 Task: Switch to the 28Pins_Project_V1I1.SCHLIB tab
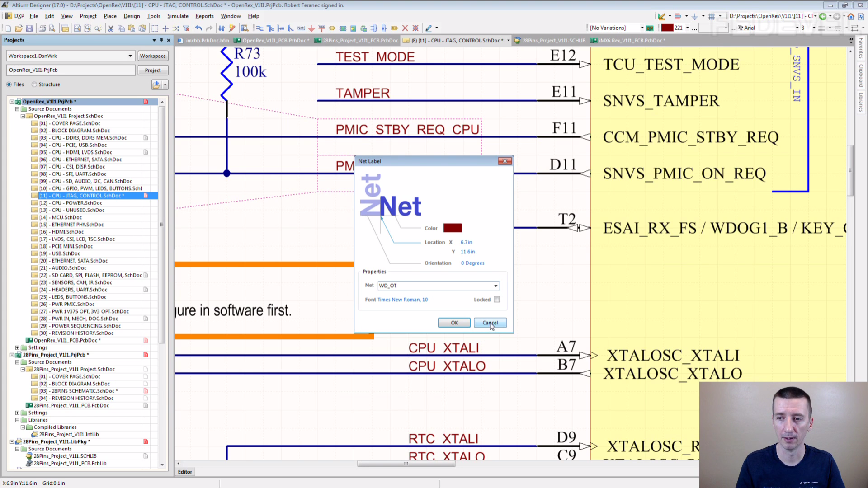[x=553, y=40]
